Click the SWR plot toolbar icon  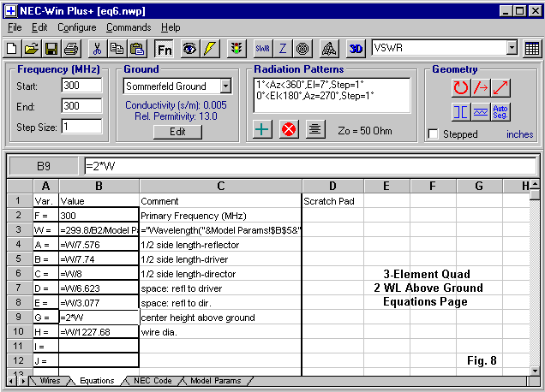(x=263, y=49)
